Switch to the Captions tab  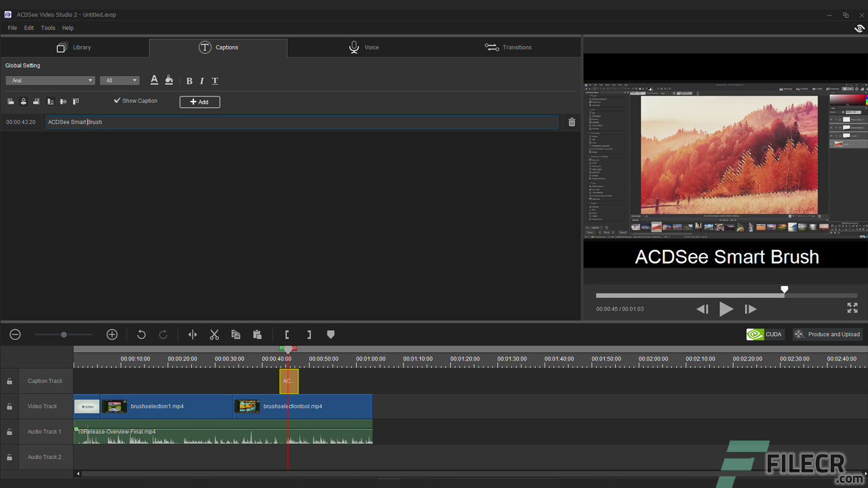[218, 47]
